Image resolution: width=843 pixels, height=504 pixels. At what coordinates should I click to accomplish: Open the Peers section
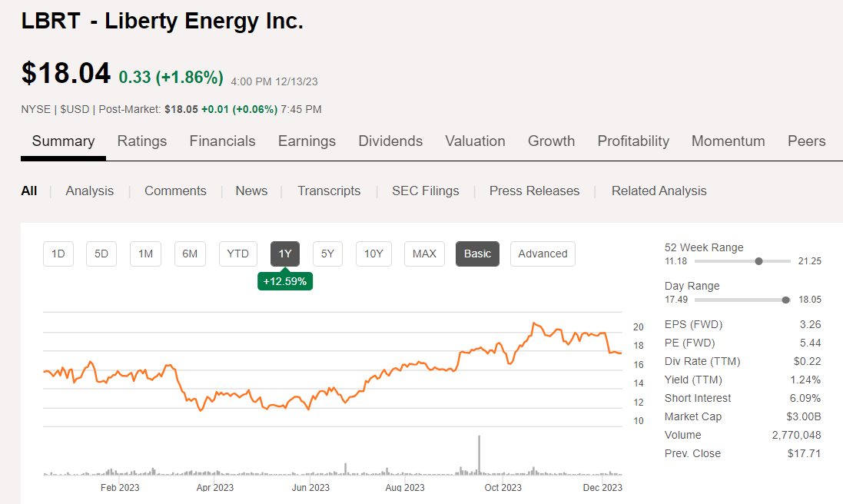tap(806, 141)
